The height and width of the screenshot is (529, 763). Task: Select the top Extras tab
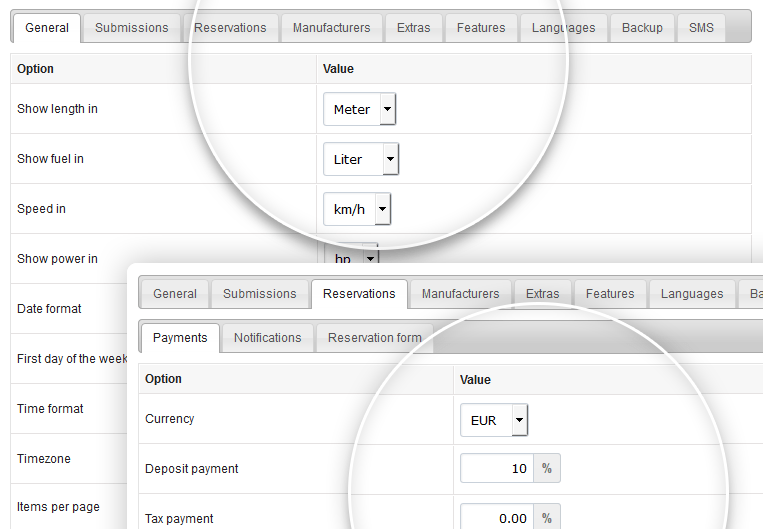[x=414, y=28]
